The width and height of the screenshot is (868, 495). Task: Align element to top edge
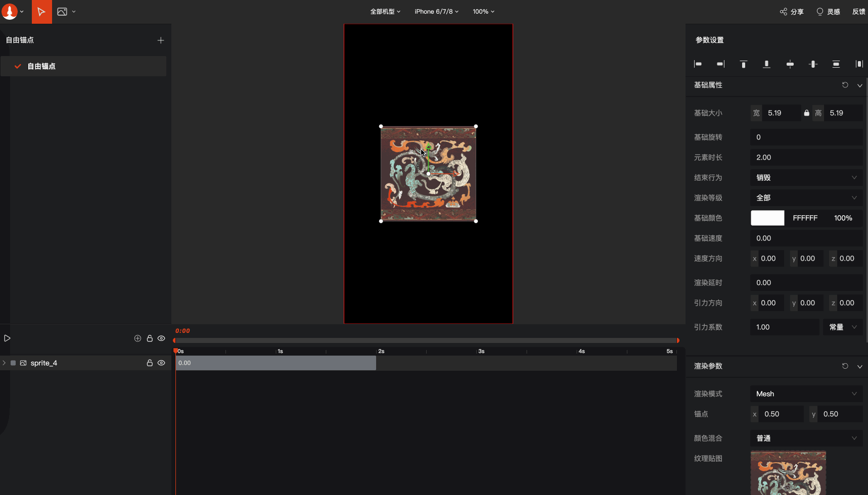744,64
